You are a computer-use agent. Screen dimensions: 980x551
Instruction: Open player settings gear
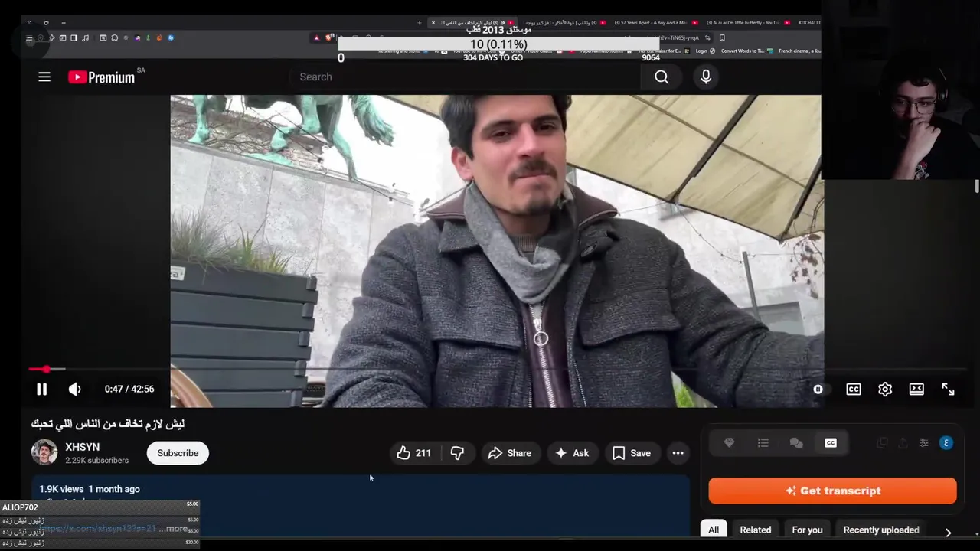point(885,389)
